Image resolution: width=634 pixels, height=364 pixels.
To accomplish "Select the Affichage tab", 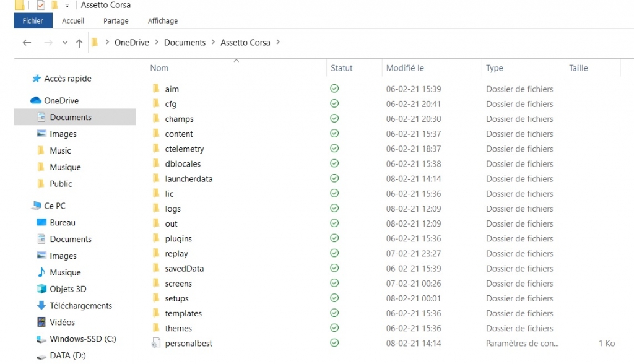I will point(163,20).
